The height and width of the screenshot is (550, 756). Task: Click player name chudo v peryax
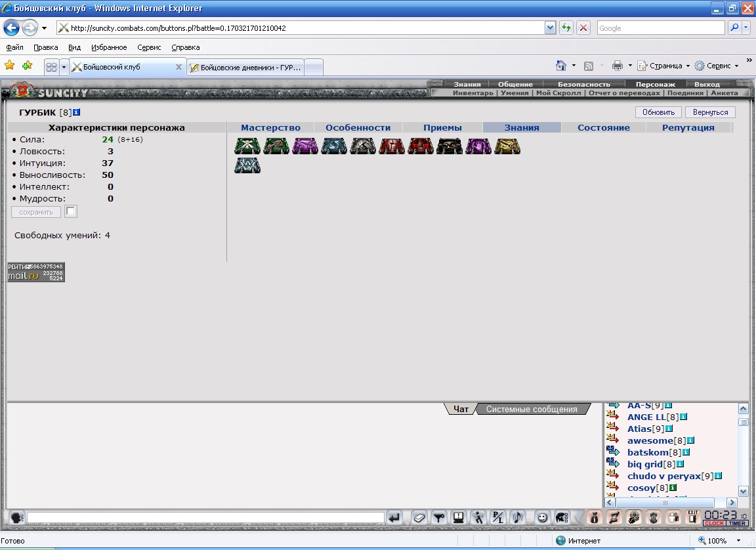point(664,476)
